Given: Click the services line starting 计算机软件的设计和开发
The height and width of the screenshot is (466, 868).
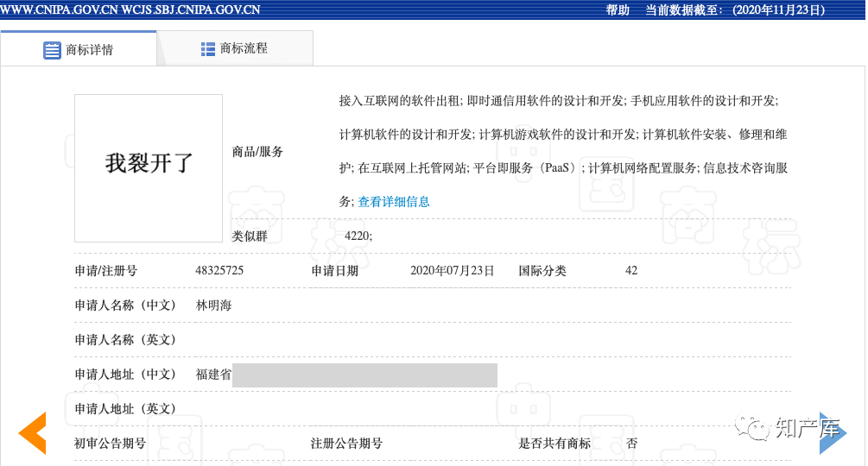Looking at the screenshot, I should coord(563,135).
